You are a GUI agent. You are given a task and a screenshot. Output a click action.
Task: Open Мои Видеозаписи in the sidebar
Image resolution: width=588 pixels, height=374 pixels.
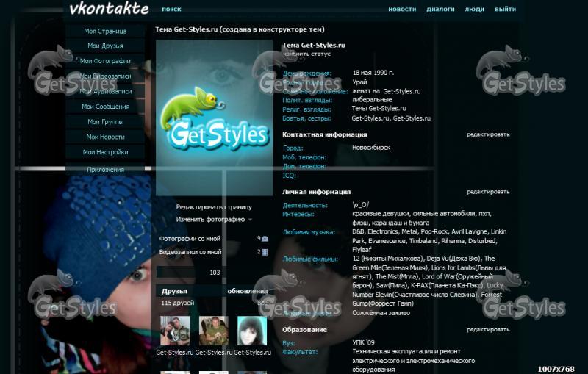[105, 76]
